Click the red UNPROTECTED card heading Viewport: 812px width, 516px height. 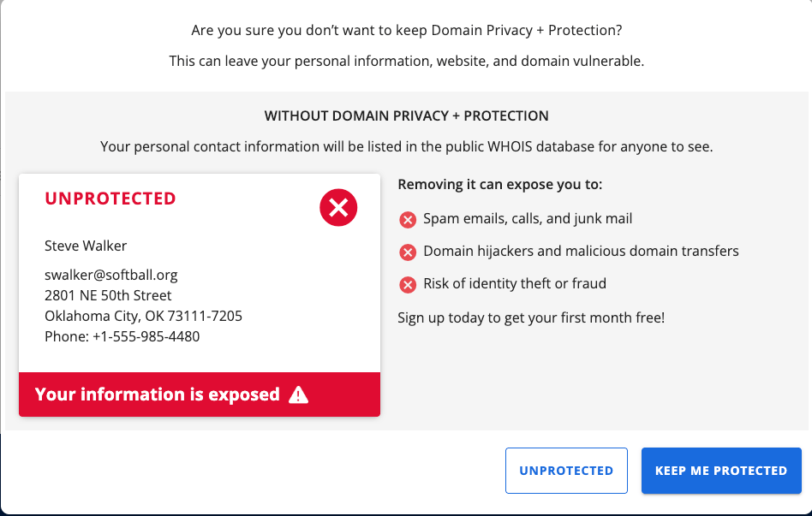[x=110, y=199]
